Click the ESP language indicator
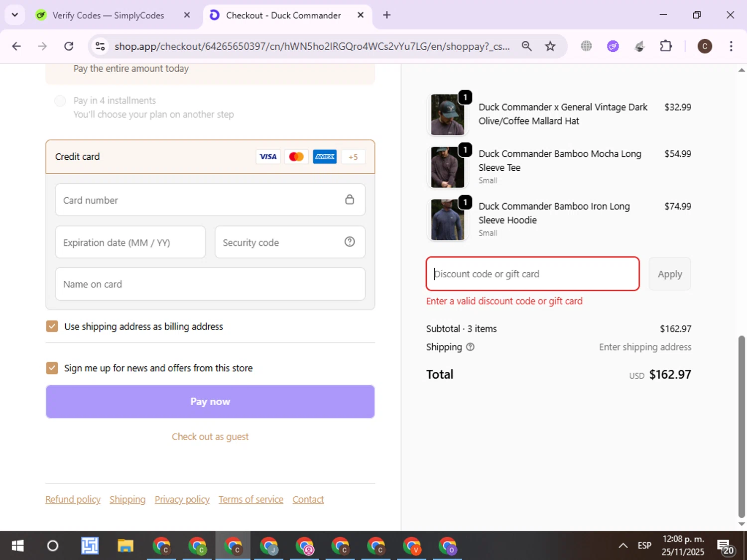The image size is (747, 560). (644, 546)
